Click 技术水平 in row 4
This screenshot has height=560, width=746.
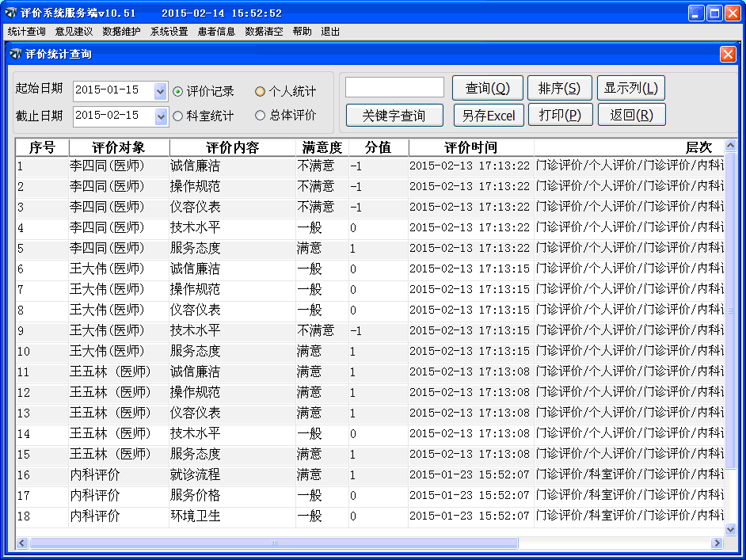tap(195, 227)
